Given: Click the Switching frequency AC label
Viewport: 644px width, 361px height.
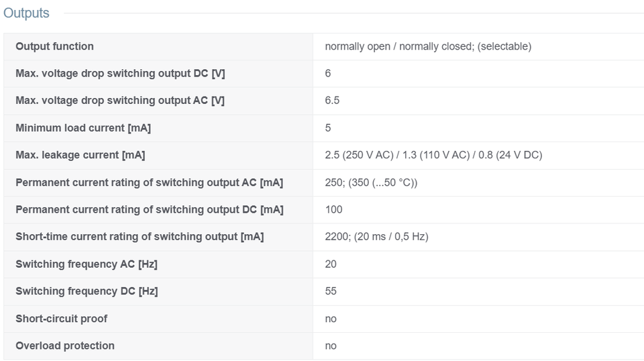Looking at the screenshot, I should coord(87,264).
